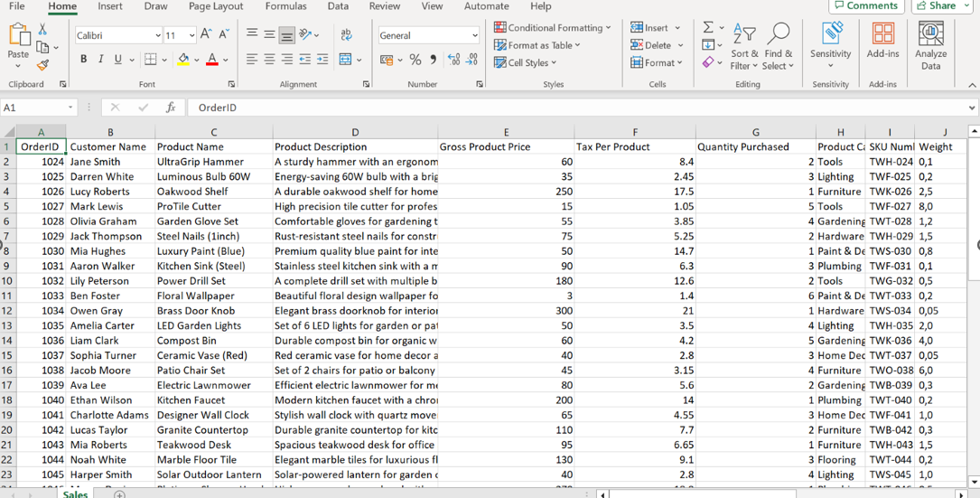
Task: Toggle bold formatting
Action: coord(83,60)
